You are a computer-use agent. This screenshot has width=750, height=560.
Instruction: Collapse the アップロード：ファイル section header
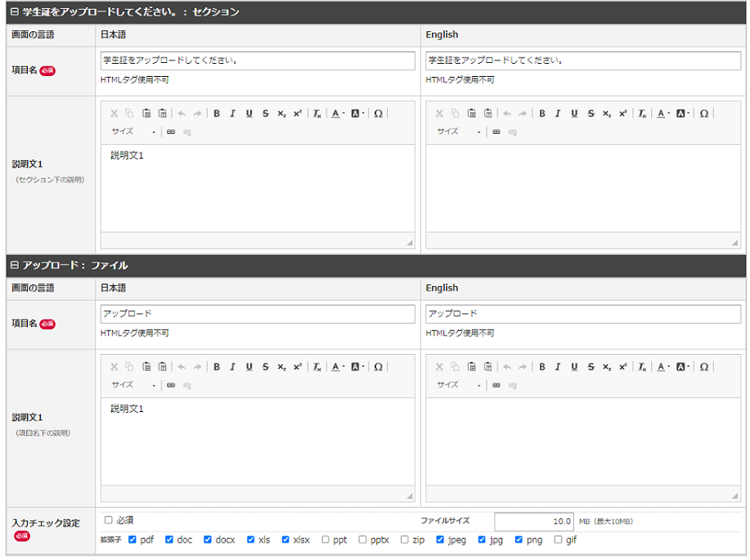14,266
